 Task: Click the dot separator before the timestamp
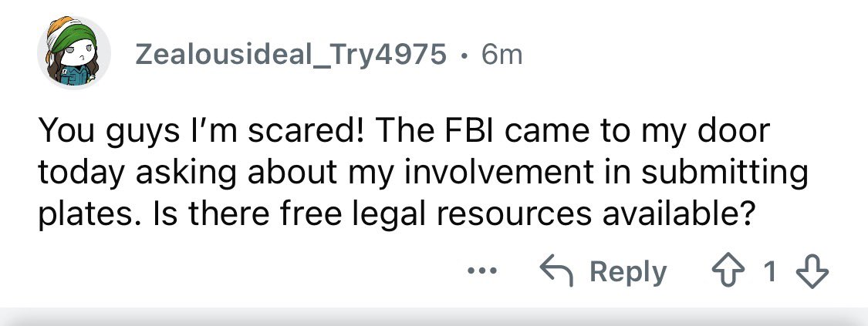pyautogui.click(x=463, y=54)
